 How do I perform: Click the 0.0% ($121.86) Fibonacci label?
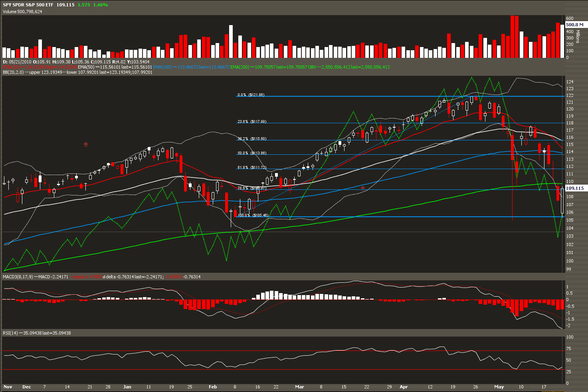click(x=251, y=95)
